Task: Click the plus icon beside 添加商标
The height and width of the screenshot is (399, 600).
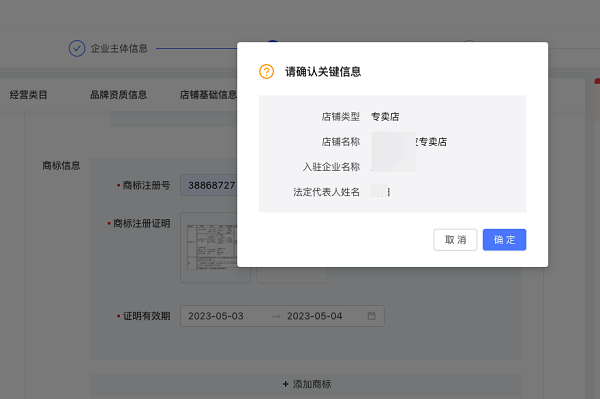Action: click(285, 384)
